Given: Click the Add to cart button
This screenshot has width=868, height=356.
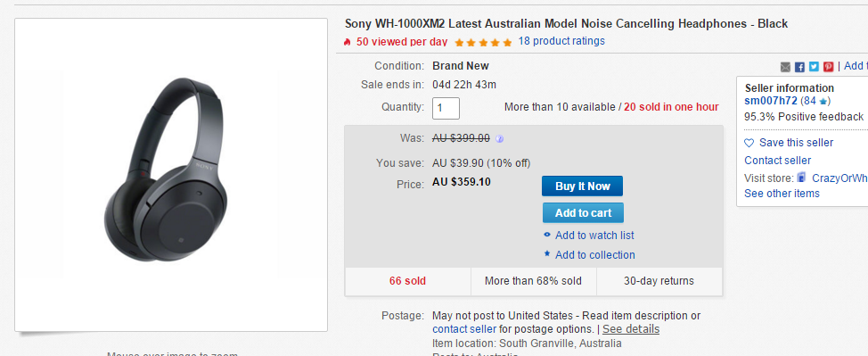Looking at the screenshot, I should coord(583,213).
